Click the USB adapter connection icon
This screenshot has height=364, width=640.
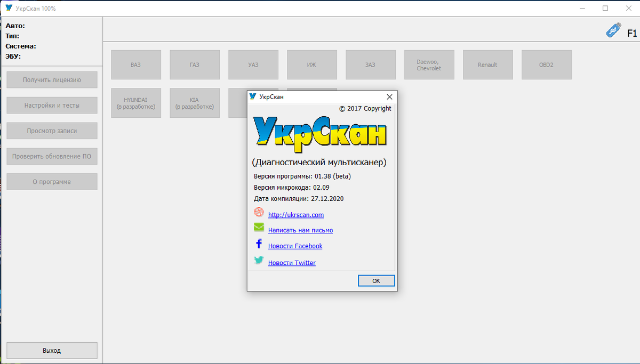coord(614,30)
